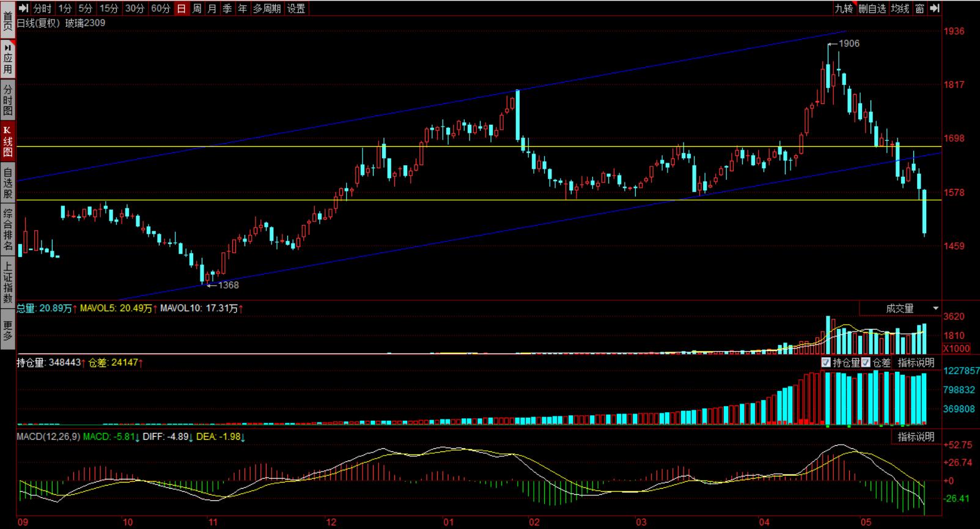Click the 3620 volume axis label
The width and height of the screenshot is (980, 529).
click(954, 317)
